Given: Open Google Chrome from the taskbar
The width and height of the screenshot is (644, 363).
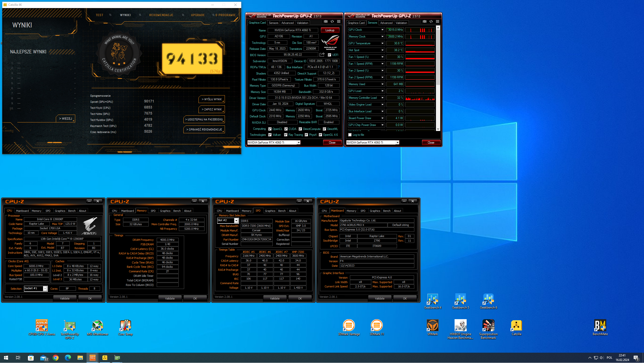Looking at the screenshot, I should 56,358.
